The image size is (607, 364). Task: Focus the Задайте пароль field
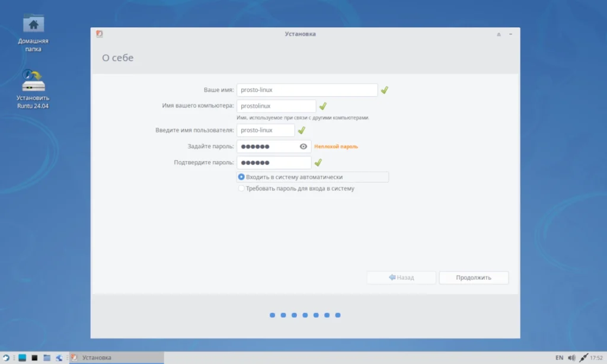tap(274, 146)
